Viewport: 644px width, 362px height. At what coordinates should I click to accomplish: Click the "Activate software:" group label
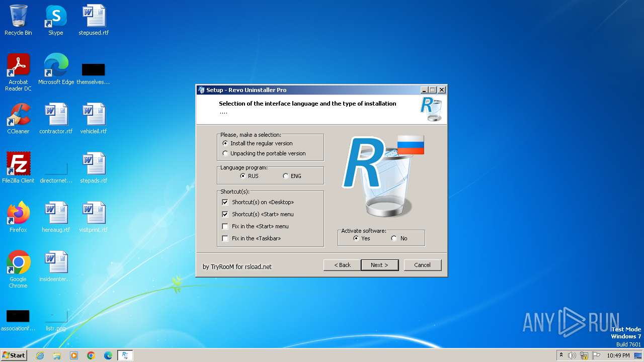(x=364, y=231)
